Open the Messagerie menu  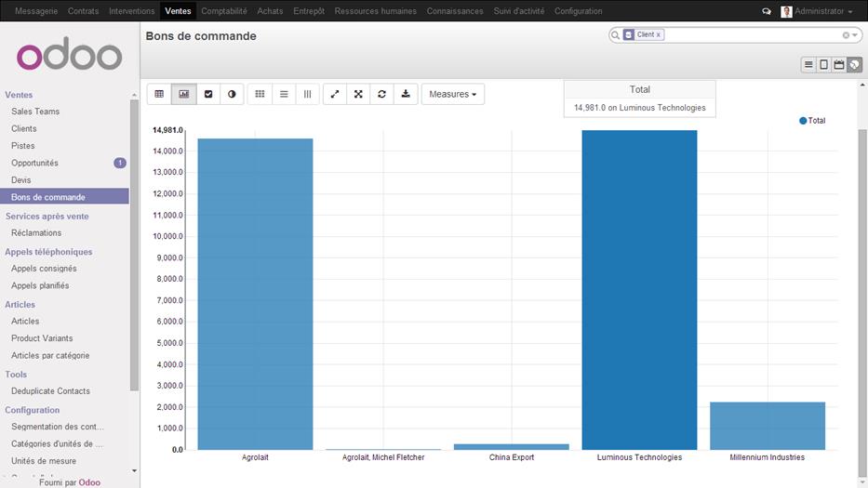[x=36, y=11]
